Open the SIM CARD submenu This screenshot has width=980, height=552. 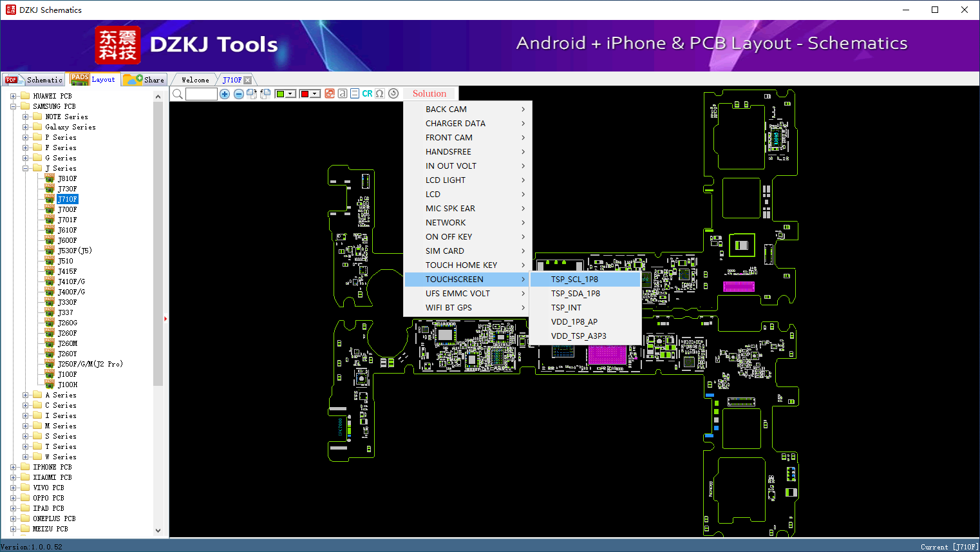[x=468, y=251]
